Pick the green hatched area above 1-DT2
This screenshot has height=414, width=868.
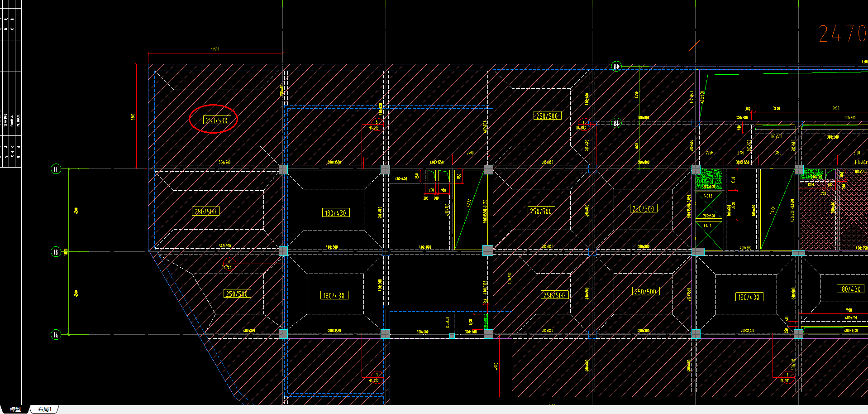coord(709,179)
